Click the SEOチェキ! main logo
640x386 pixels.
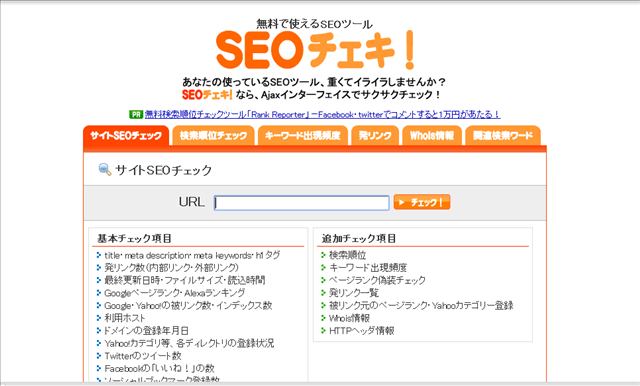(x=315, y=50)
